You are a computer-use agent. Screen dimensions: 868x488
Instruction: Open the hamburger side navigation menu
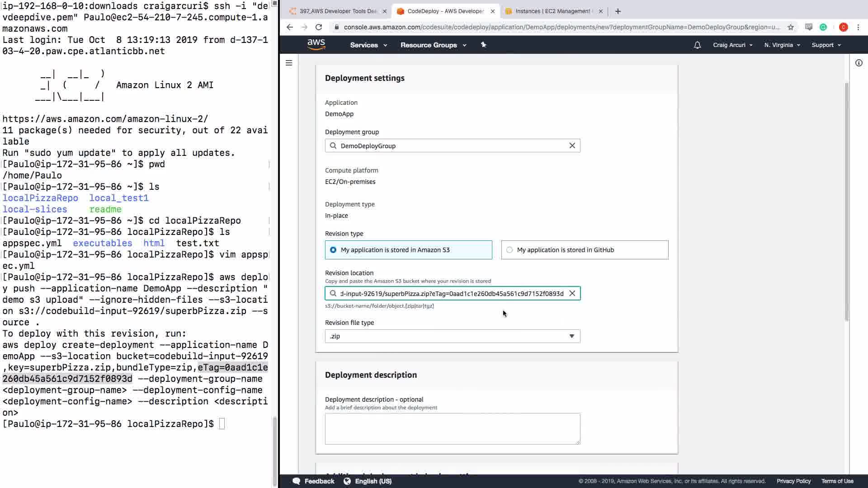tap(289, 63)
